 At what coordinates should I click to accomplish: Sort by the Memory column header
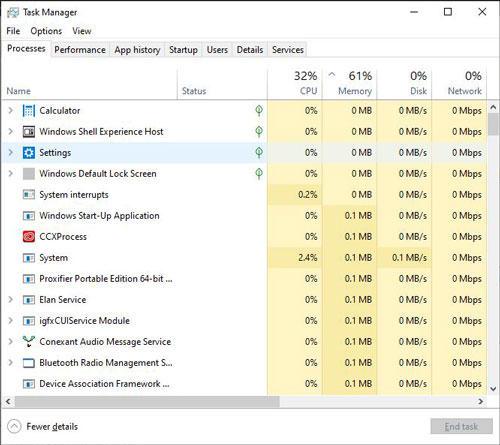tap(350, 84)
